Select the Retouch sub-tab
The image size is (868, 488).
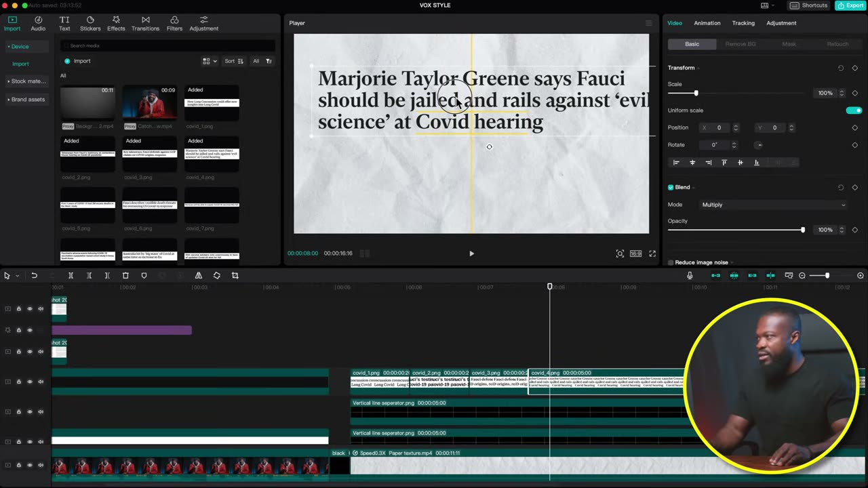tap(837, 44)
